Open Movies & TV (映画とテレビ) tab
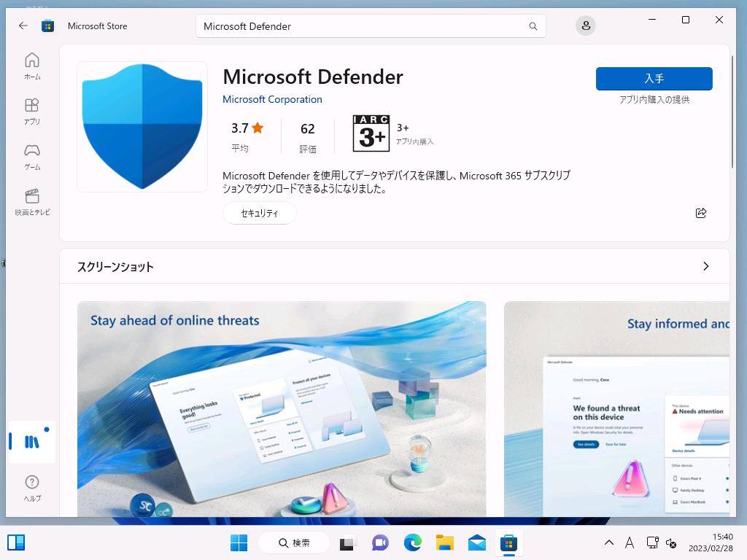 32,202
